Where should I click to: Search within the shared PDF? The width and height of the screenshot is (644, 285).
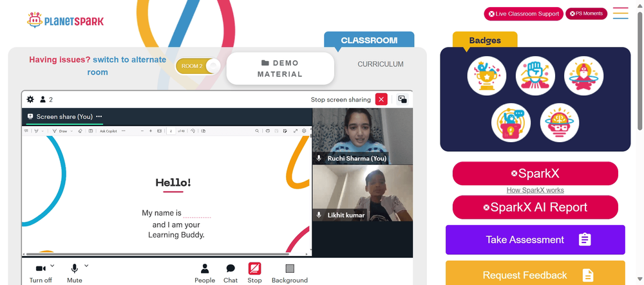[257, 131]
